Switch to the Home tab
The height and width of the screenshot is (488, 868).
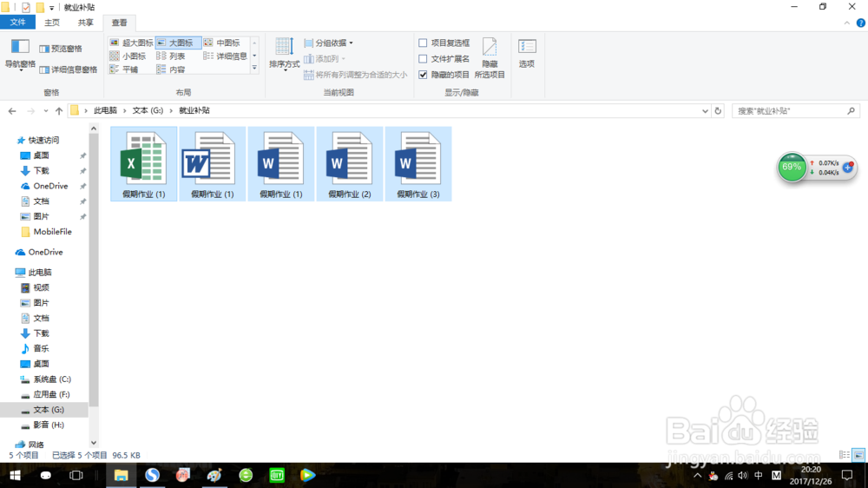[x=52, y=23]
